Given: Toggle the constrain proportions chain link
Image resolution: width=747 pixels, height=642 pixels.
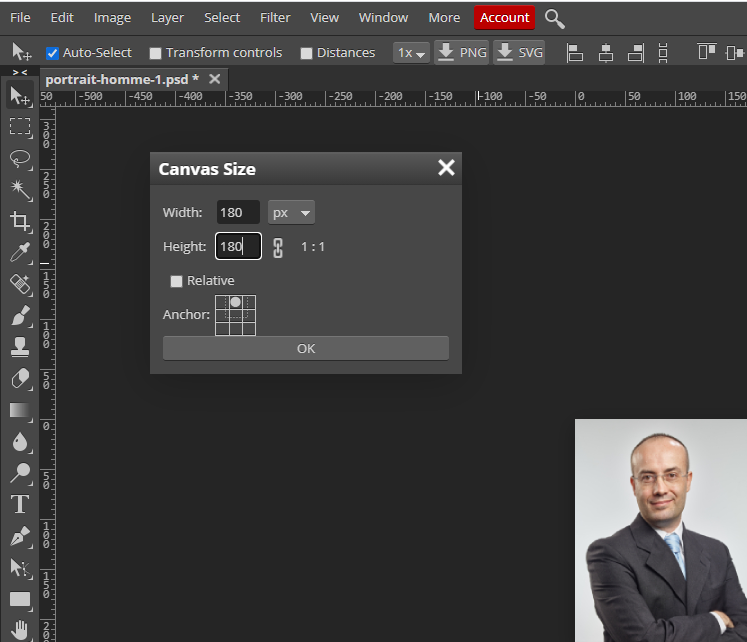Looking at the screenshot, I should pyautogui.click(x=279, y=247).
